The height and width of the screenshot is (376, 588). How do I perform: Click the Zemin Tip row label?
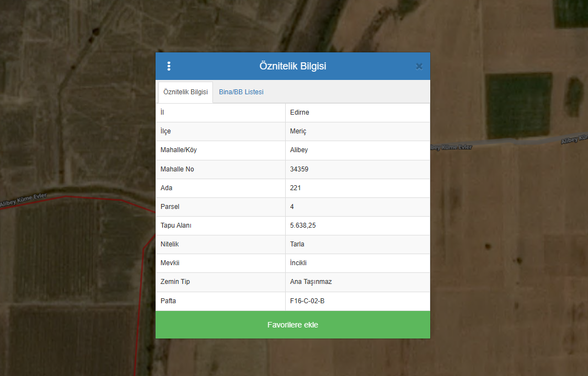click(x=175, y=282)
